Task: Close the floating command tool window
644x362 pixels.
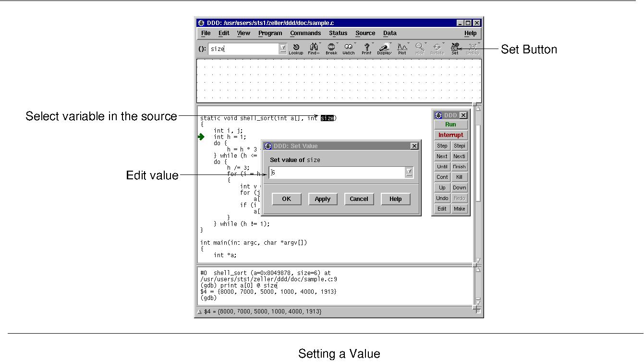Action: click(x=463, y=115)
